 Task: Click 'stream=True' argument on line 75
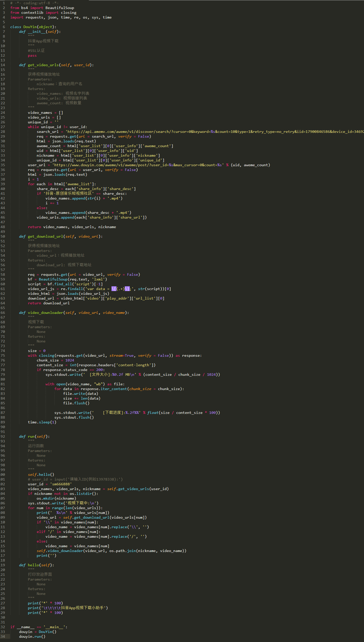click(122, 355)
